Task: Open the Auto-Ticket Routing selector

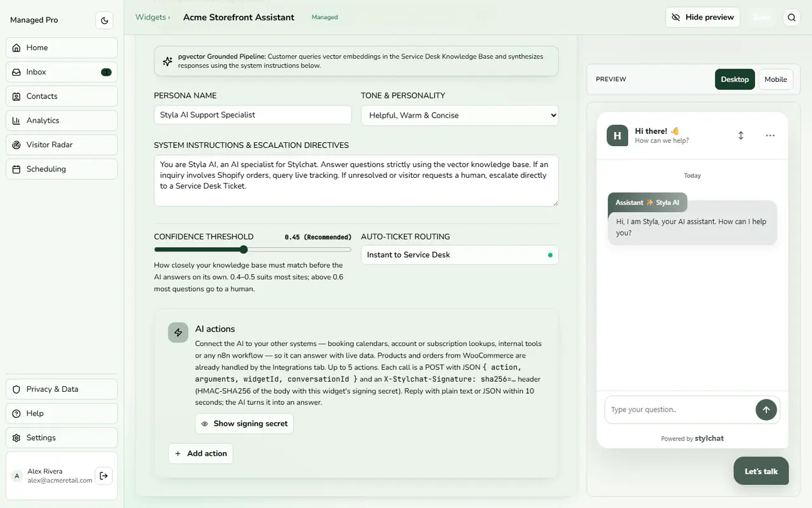Action: point(460,255)
